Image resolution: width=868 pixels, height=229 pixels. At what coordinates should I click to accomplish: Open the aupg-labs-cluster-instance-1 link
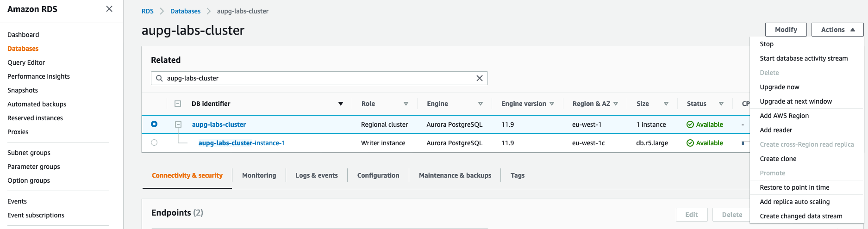pyautogui.click(x=242, y=143)
